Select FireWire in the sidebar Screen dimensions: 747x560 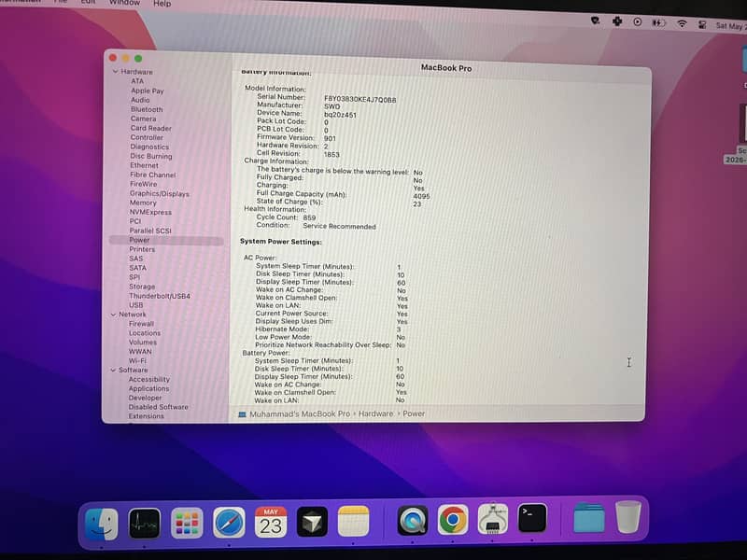click(x=143, y=184)
